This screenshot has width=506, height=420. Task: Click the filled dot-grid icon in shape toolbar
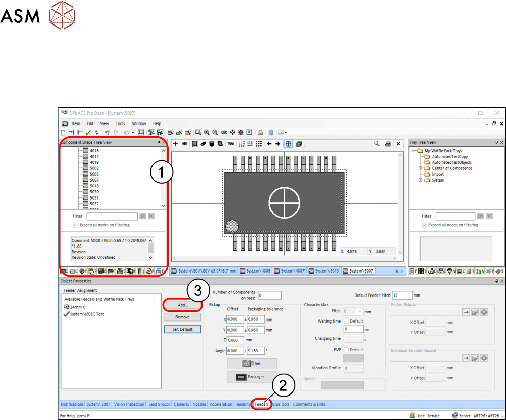point(259,144)
